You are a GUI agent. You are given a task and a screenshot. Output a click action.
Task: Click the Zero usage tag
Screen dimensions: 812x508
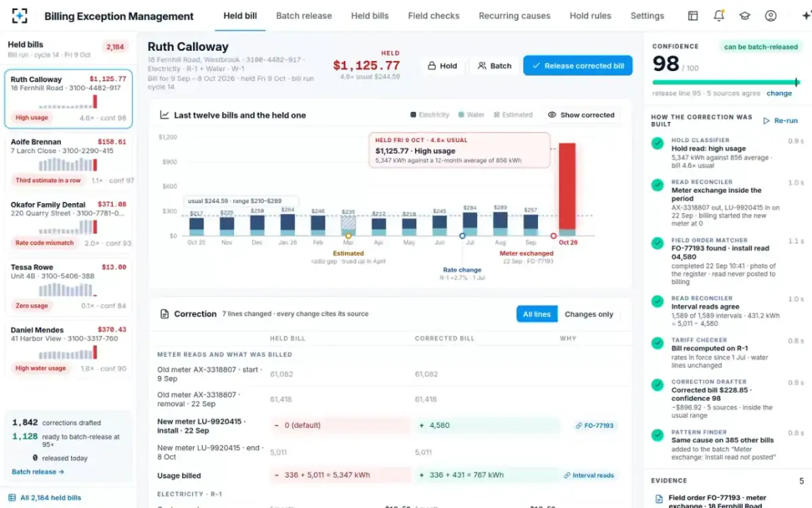pyautogui.click(x=32, y=305)
